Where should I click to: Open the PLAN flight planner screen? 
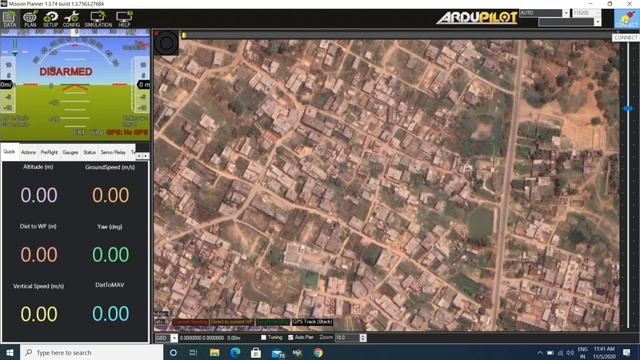pos(30,19)
